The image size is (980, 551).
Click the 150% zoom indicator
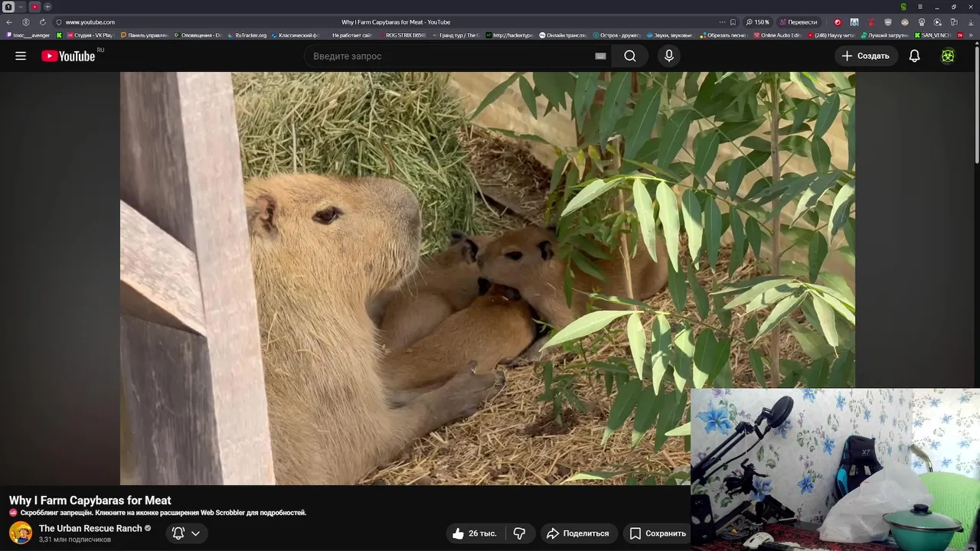(758, 22)
